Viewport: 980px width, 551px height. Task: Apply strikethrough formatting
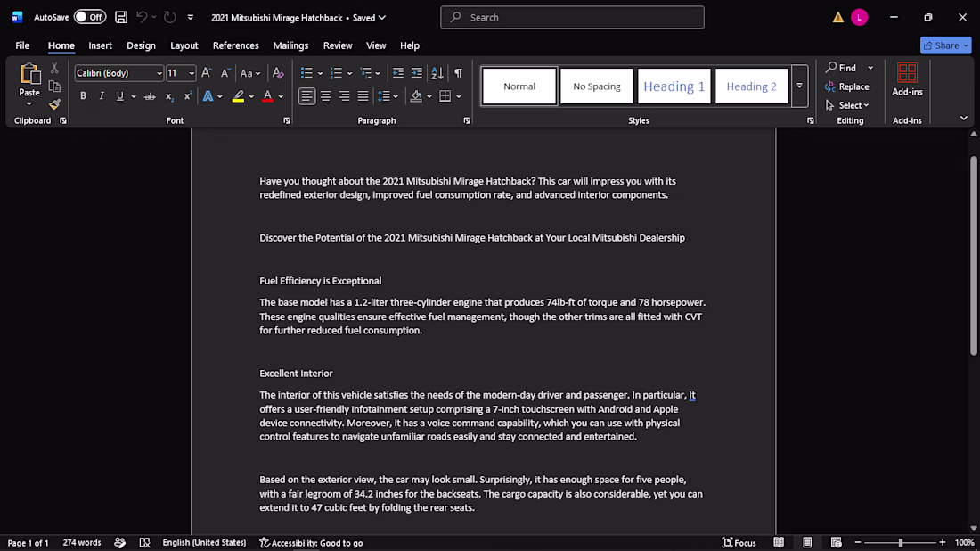click(150, 96)
